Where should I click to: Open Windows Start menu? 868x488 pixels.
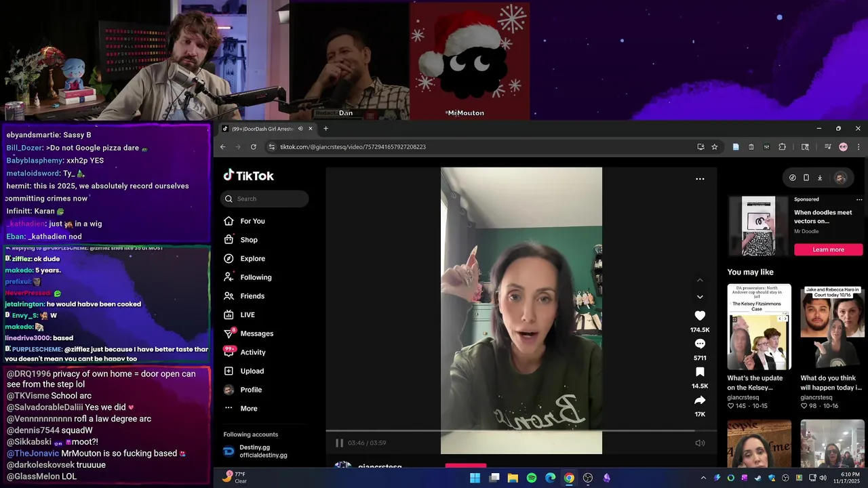(475, 478)
